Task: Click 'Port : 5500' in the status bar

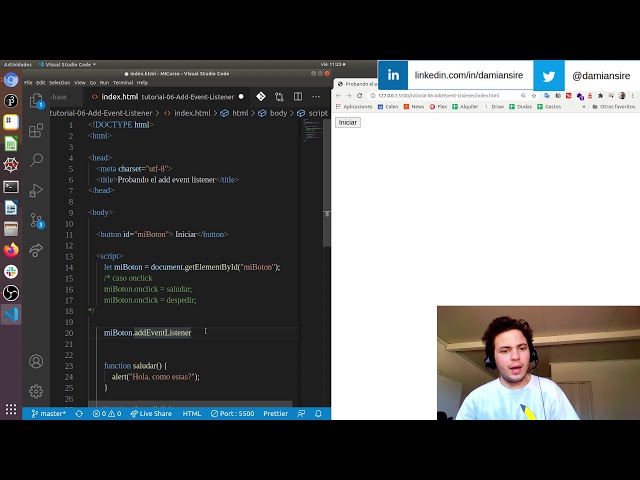Action: click(x=233, y=413)
